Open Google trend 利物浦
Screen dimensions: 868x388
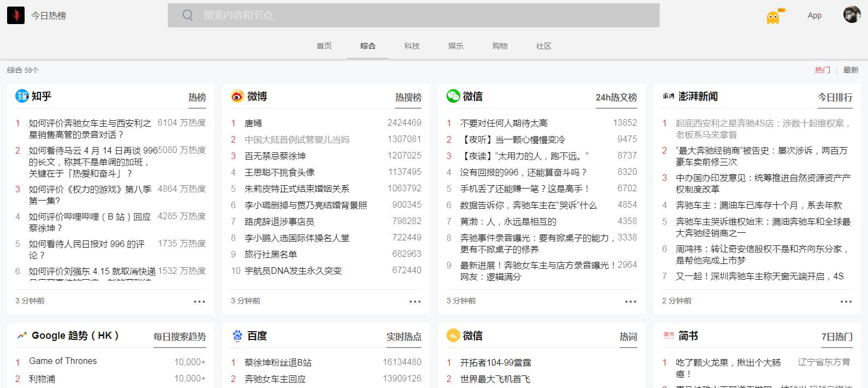tap(42, 379)
